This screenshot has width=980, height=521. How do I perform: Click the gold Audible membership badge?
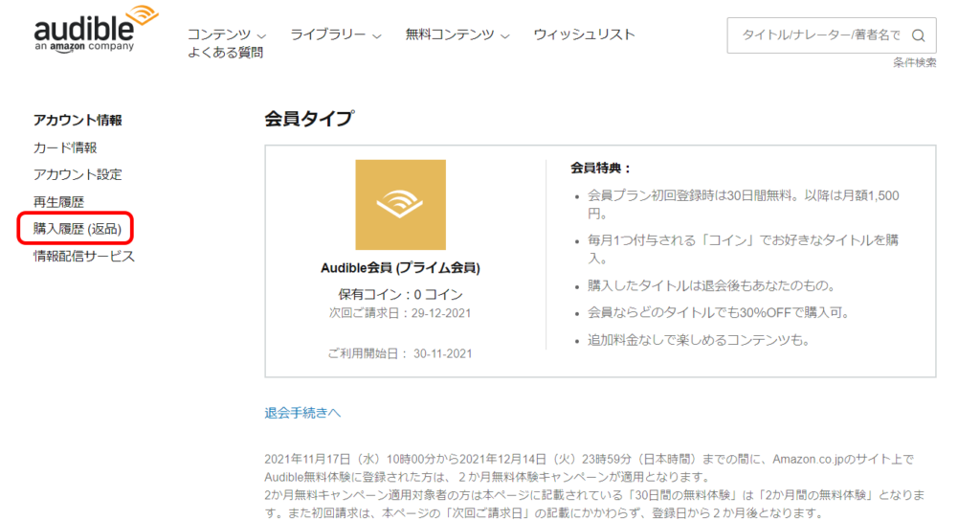401,205
